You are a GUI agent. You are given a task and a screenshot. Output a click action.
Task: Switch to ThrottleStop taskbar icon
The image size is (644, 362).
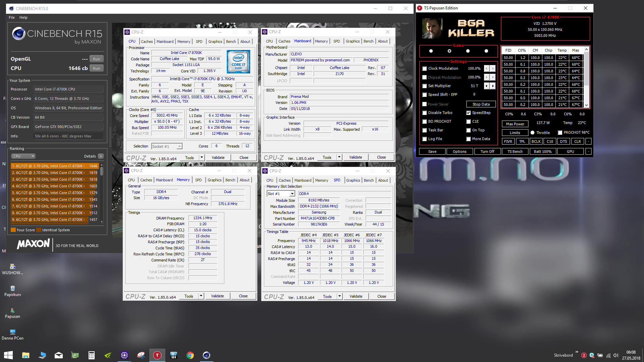[x=157, y=355]
